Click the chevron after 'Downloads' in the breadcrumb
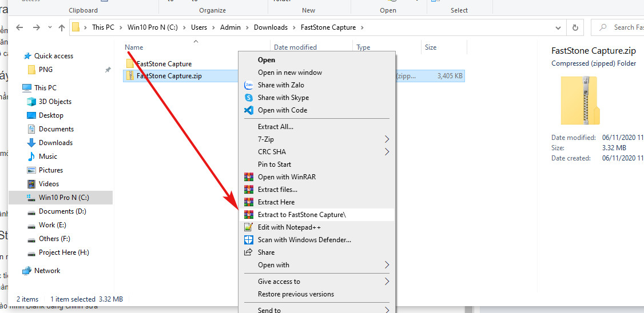The image size is (644, 313). (294, 27)
